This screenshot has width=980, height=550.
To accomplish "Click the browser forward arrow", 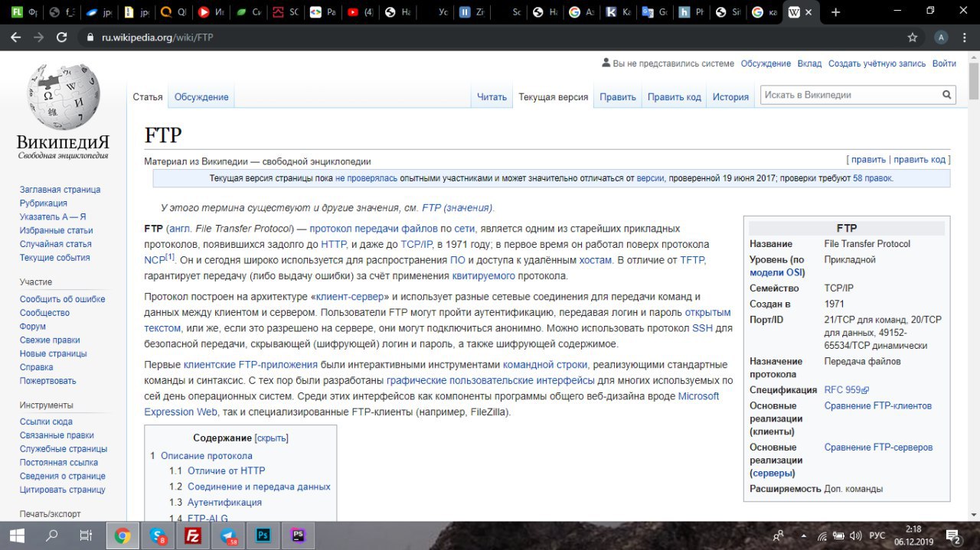I will click(38, 37).
